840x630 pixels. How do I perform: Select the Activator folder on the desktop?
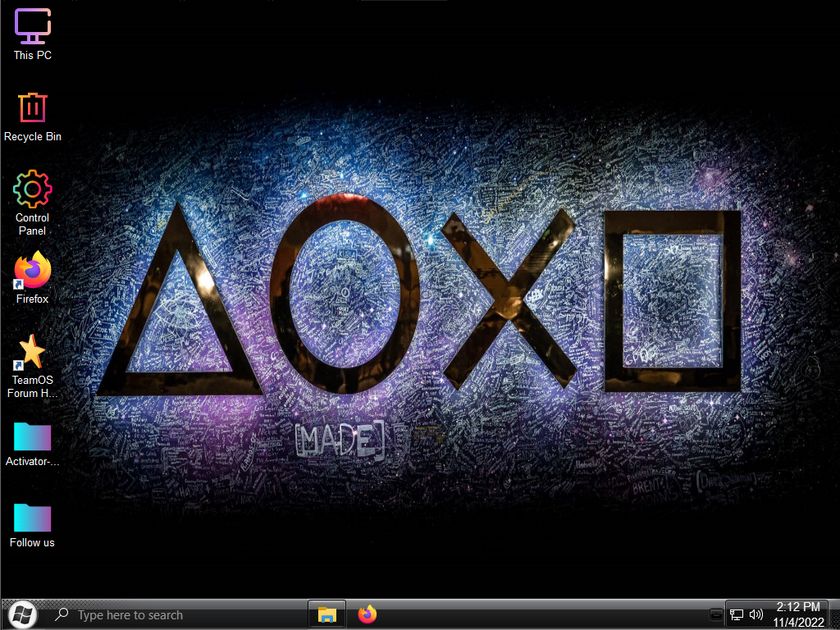[x=32, y=445]
